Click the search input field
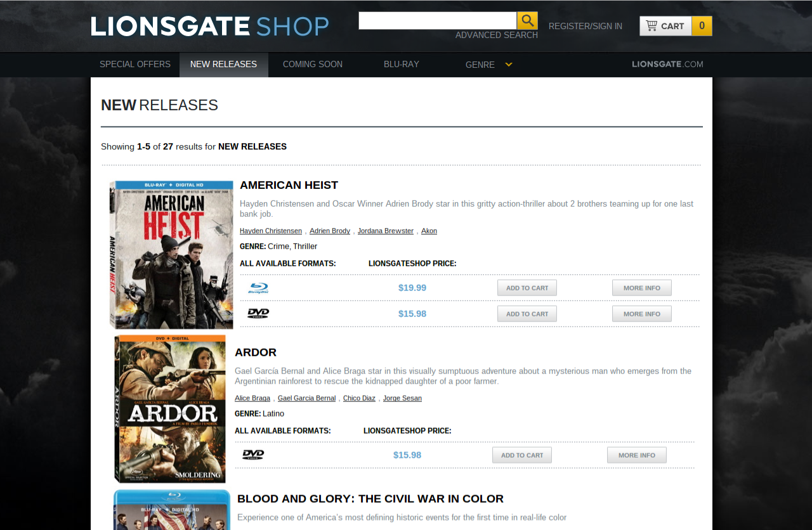 point(438,20)
